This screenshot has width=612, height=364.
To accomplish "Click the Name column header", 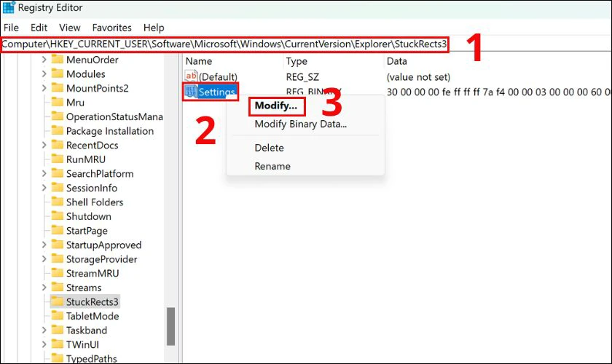I will [x=199, y=61].
